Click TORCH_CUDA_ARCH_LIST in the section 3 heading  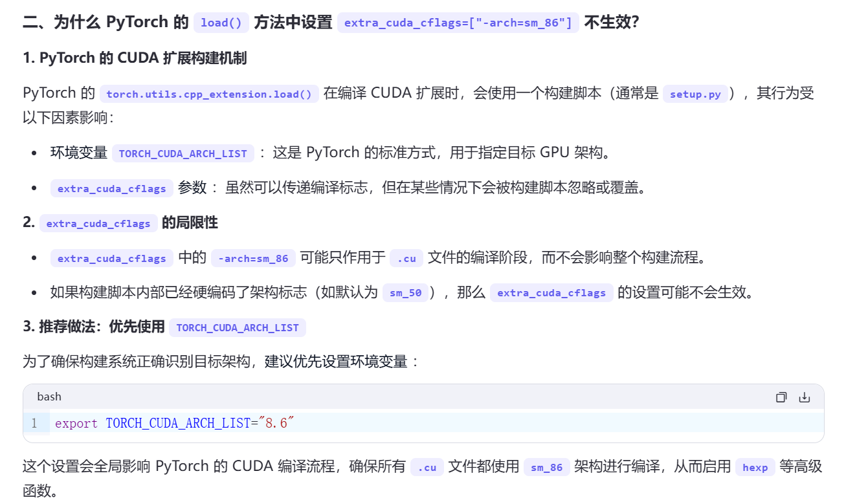pos(238,327)
